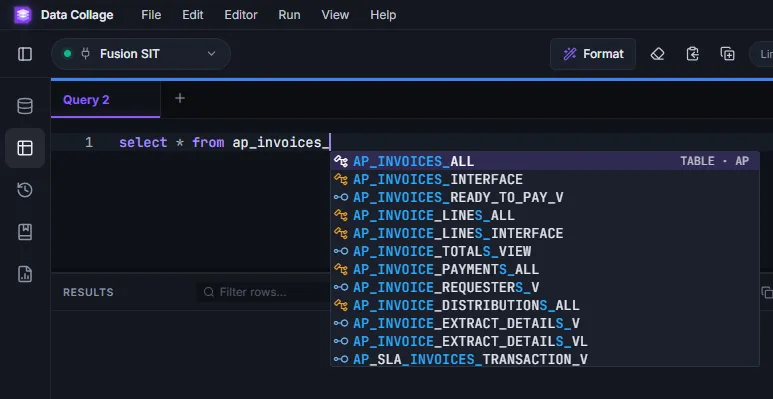Screen dimensions: 773x399
Task: Click the eraser clear icon
Action: (x=658, y=54)
